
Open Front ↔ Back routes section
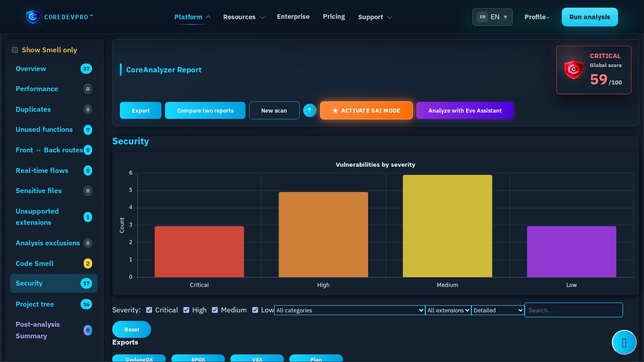click(x=54, y=150)
